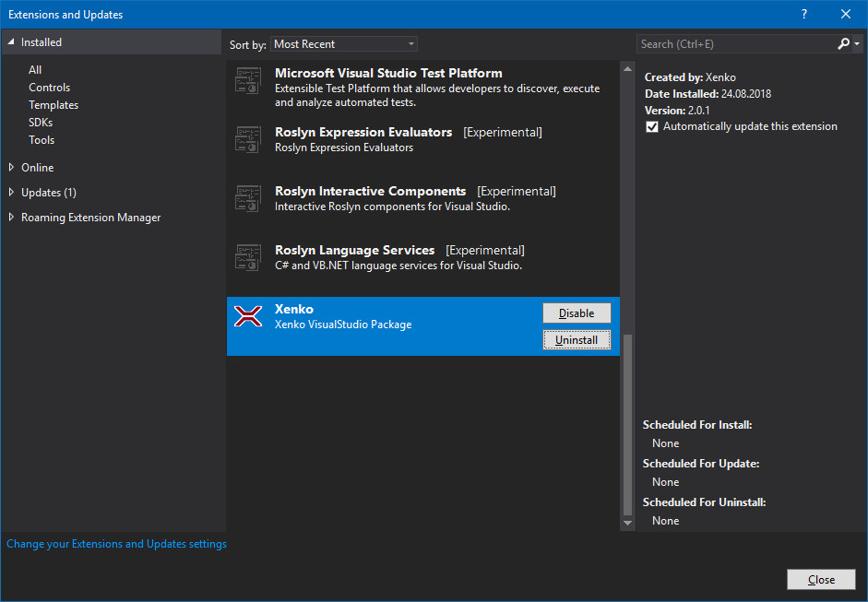The image size is (868, 602).
Task: Select the SDKs category
Action: point(41,123)
